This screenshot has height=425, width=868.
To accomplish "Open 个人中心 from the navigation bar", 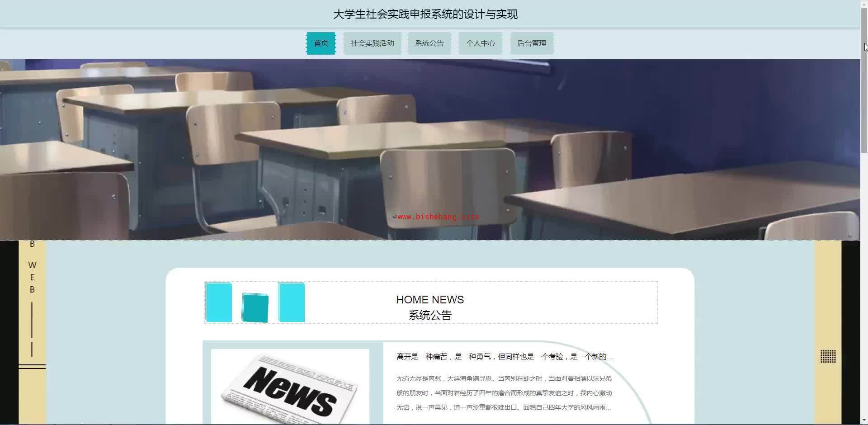I will [x=481, y=43].
